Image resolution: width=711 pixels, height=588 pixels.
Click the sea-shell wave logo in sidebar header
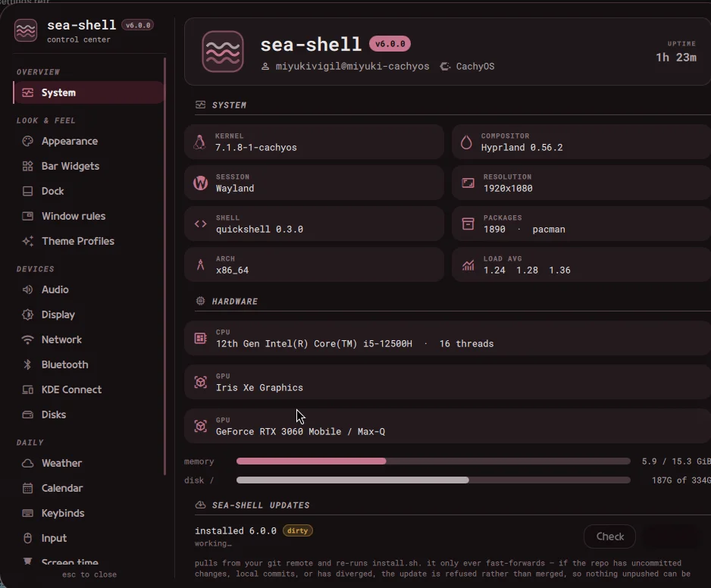tap(26, 30)
